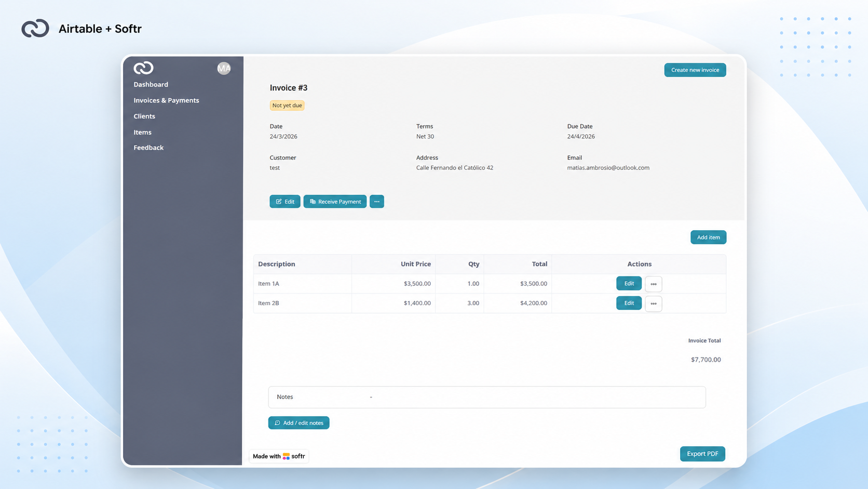Navigate to Clients page

[x=144, y=116]
